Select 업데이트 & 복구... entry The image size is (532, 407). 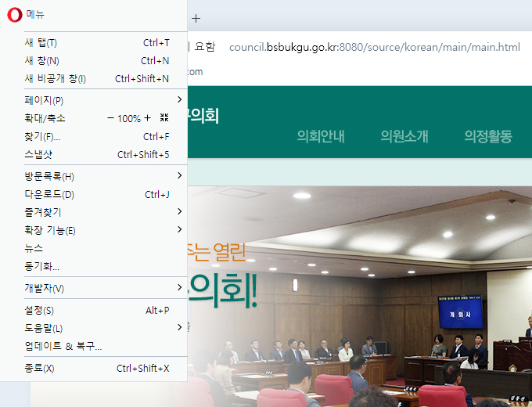click(x=97, y=346)
